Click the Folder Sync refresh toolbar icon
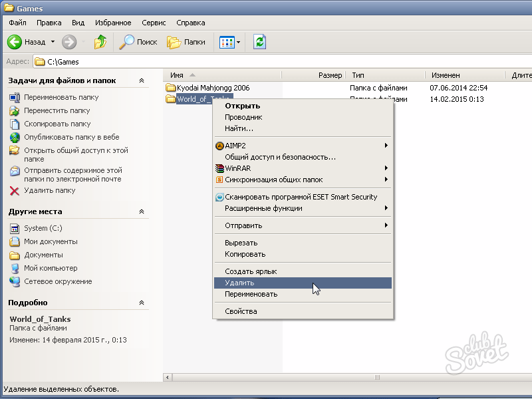532x399 pixels. point(259,42)
